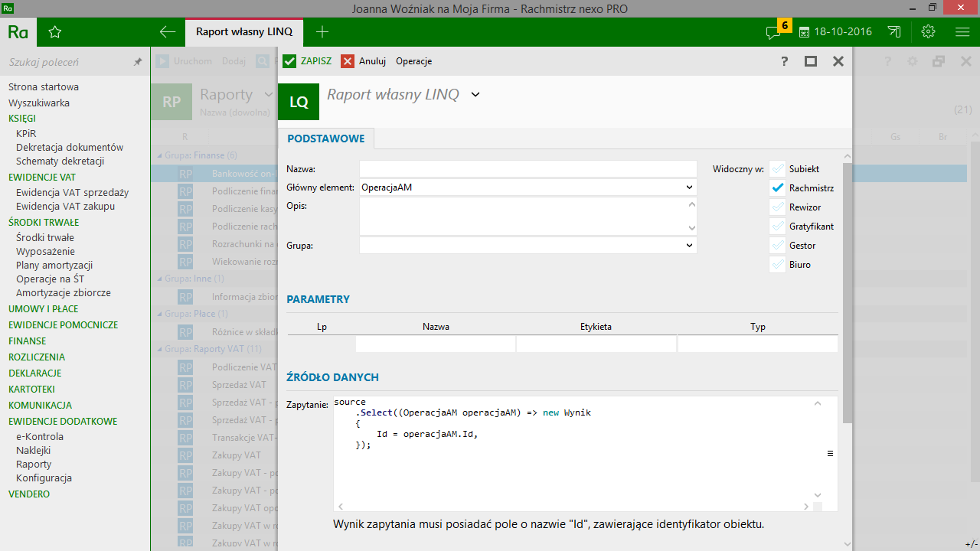Screen dimensions: 980x551
Task: Select Sprzedaż VAT report row
Action: click(x=239, y=385)
